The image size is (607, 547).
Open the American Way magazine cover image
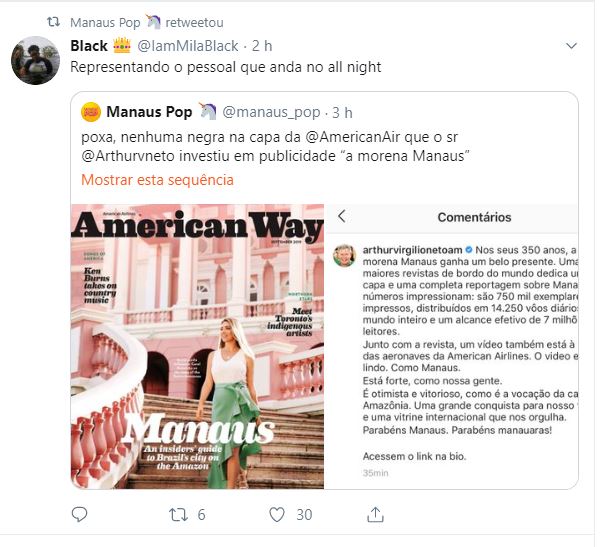point(197,346)
